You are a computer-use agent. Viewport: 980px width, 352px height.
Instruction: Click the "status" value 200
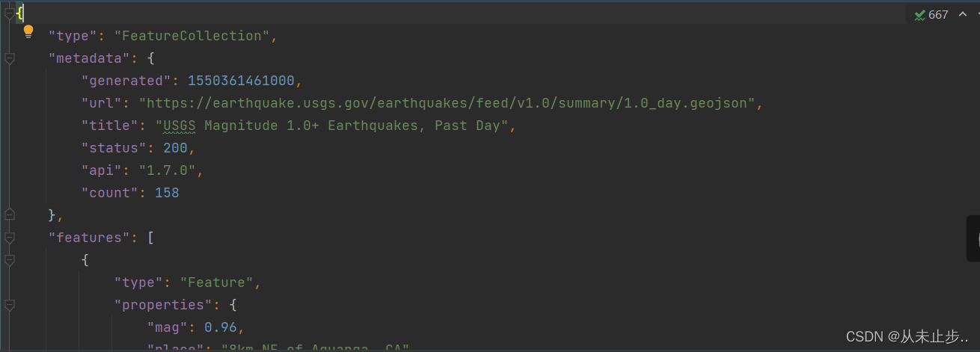pyautogui.click(x=175, y=148)
